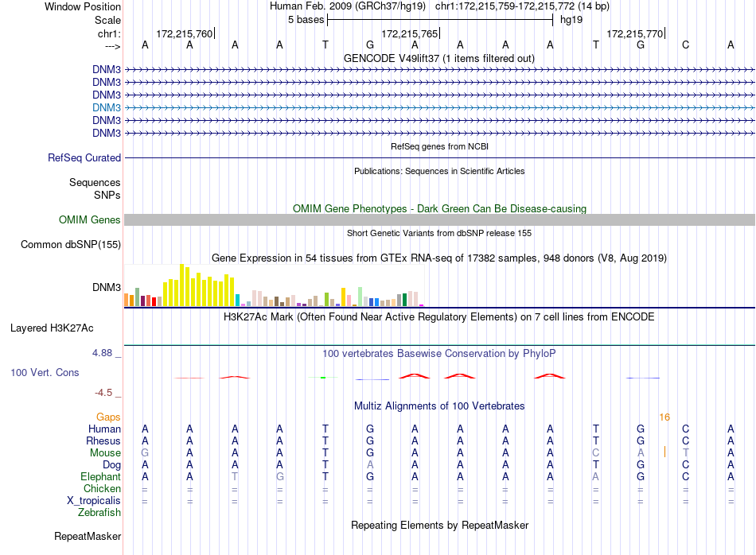The height and width of the screenshot is (555, 756).
Task: Click the orange 16 gap marker
Action: 664,417
